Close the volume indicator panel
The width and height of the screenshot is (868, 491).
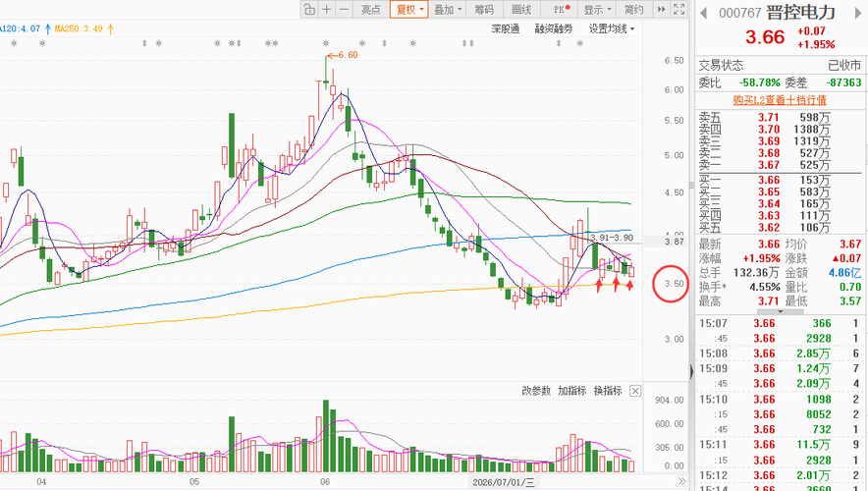point(635,391)
